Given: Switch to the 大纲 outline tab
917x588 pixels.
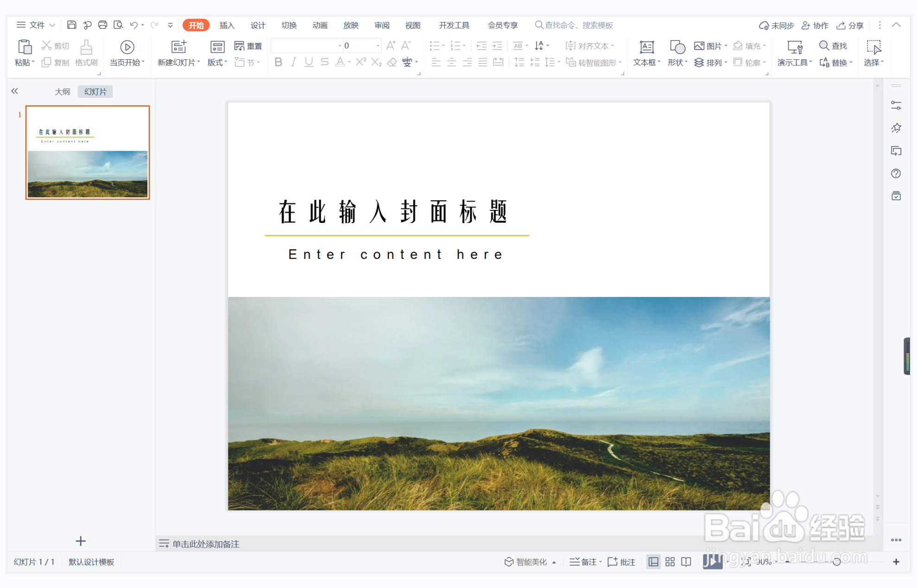Looking at the screenshot, I should (x=63, y=91).
